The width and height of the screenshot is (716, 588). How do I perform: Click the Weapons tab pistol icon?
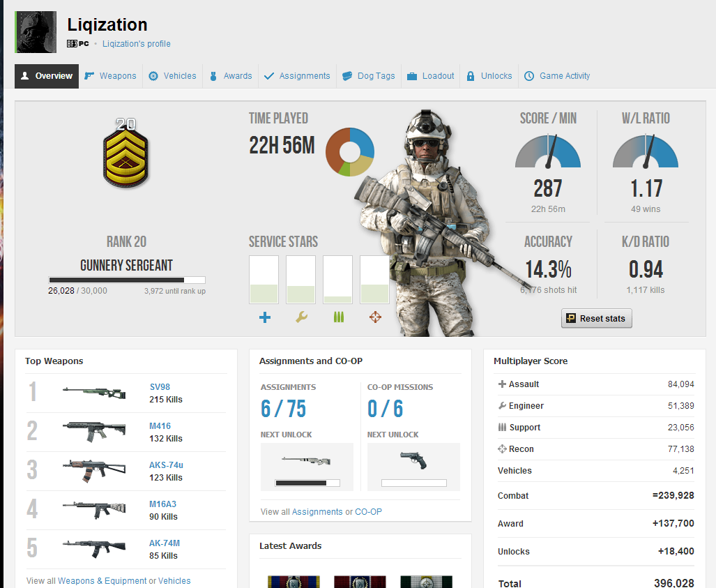[89, 75]
